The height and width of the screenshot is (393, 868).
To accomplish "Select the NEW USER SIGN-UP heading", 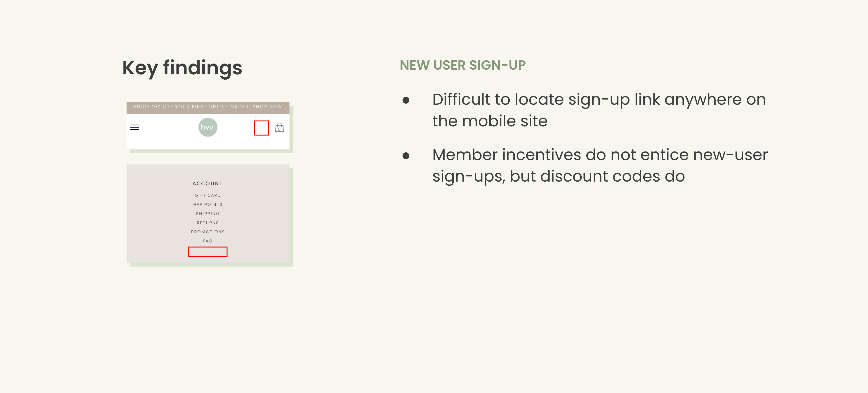I will [x=462, y=65].
